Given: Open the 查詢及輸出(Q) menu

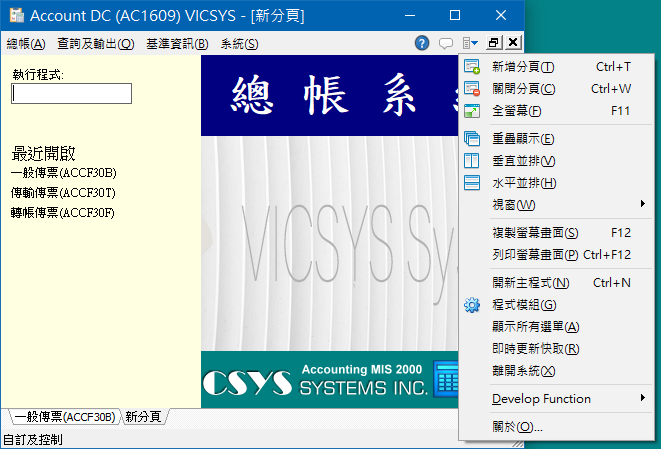Looking at the screenshot, I should [96, 43].
